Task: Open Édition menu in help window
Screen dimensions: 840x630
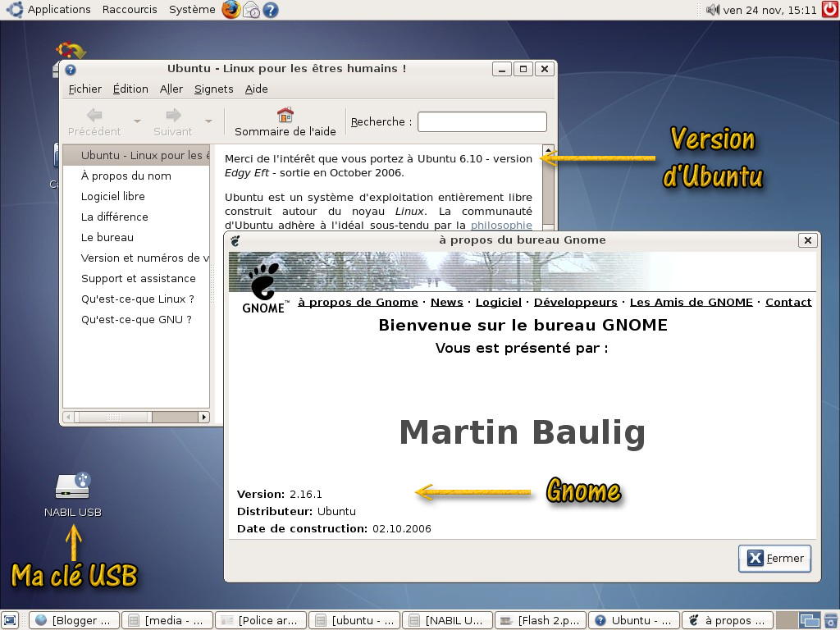Action: [130, 89]
